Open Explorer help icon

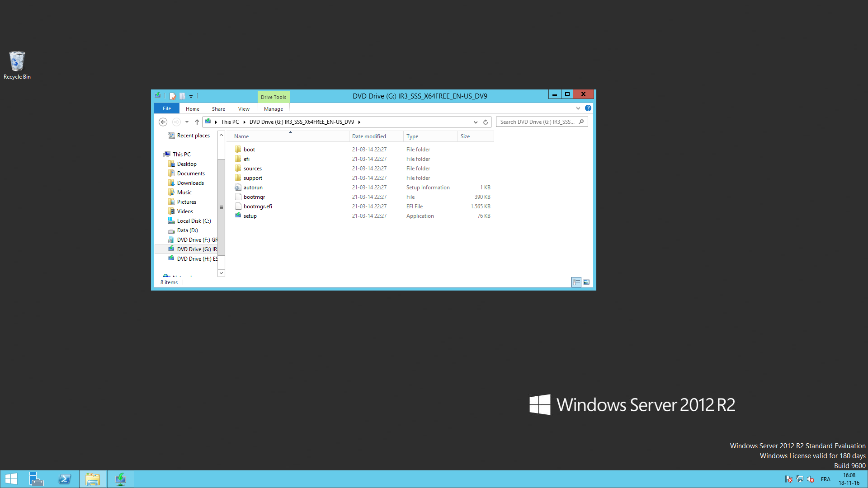pos(588,108)
